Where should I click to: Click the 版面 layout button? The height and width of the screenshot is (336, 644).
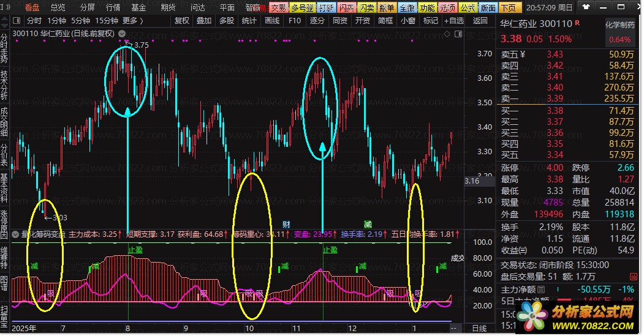click(488, 7)
